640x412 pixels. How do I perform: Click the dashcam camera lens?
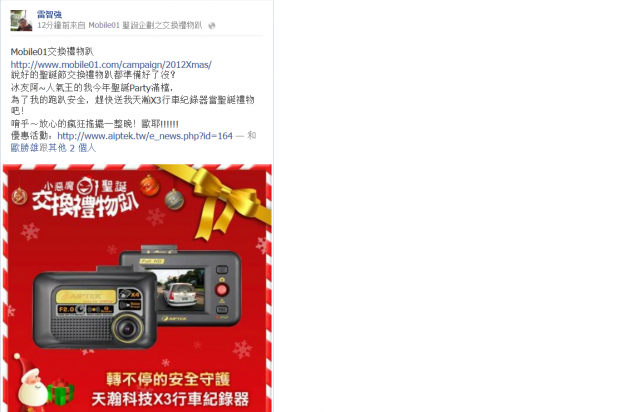click(129, 328)
